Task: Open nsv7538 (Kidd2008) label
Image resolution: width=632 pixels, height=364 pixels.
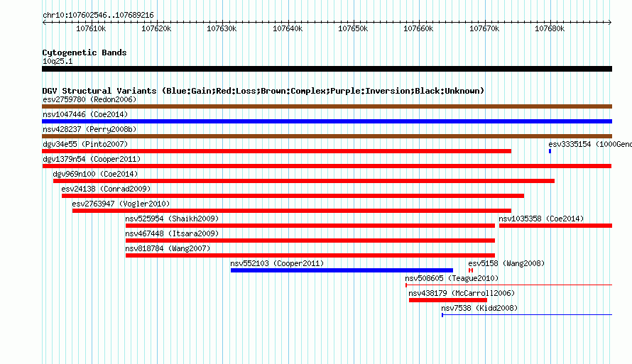Action: point(479,308)
